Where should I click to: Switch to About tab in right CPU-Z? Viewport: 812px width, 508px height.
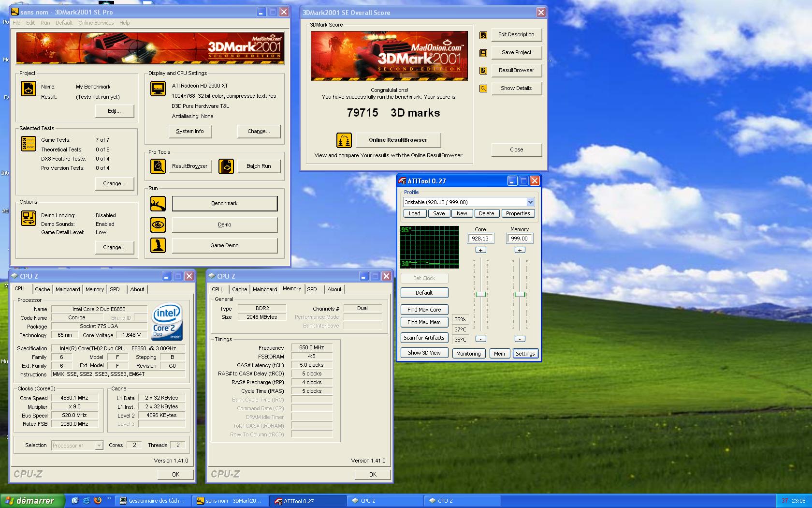[x=334, y=289]
